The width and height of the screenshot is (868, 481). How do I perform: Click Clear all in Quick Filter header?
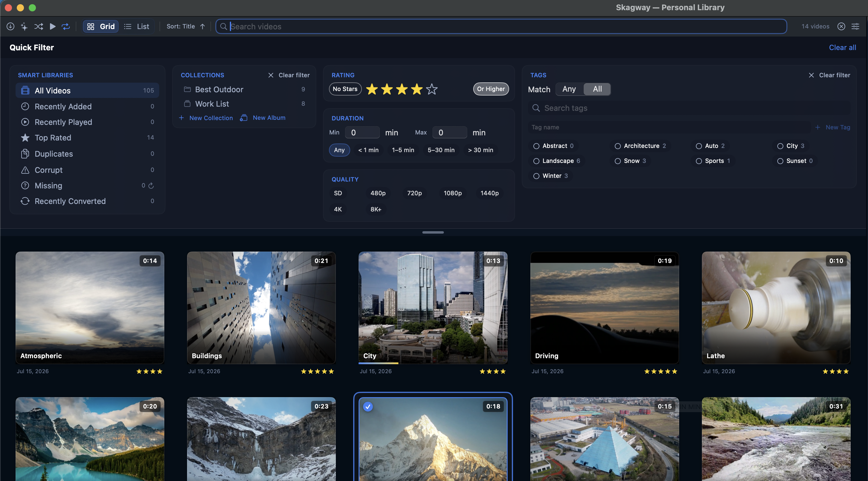coord(842,48)
